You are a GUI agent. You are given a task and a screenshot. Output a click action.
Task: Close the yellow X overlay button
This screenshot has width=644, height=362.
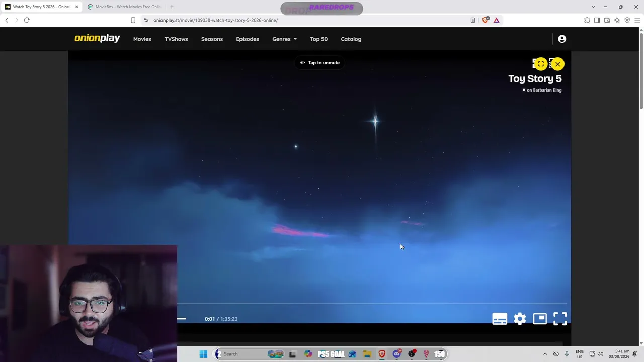pyautogui.click(x=557, y=64)
